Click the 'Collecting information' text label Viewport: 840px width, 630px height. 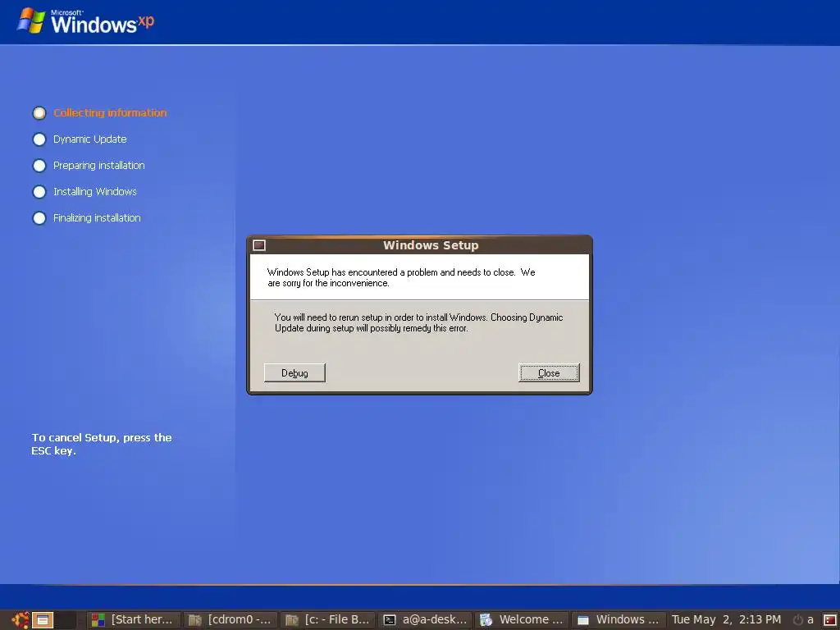point(110,112)
